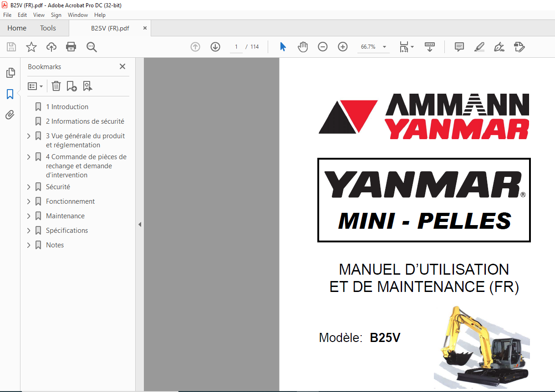This screenshot has height=392, width=555.
Task: Click the excavator image on page
Action: 482,347
